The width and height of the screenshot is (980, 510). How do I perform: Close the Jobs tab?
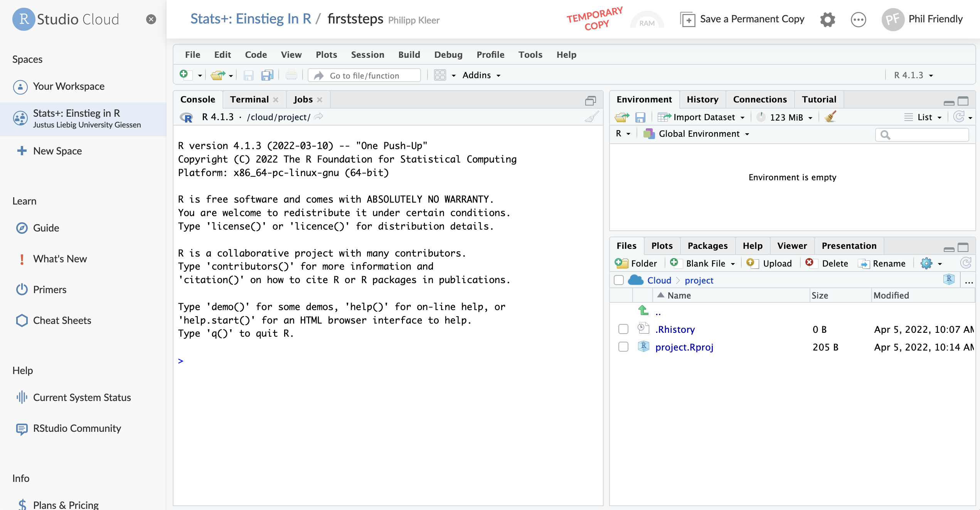click(320, 100)
